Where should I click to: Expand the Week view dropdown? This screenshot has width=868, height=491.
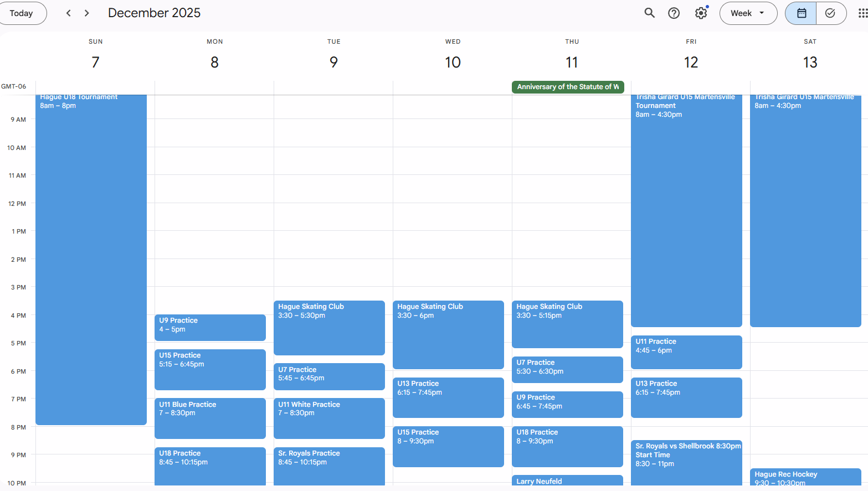click(x=748, y=13)
